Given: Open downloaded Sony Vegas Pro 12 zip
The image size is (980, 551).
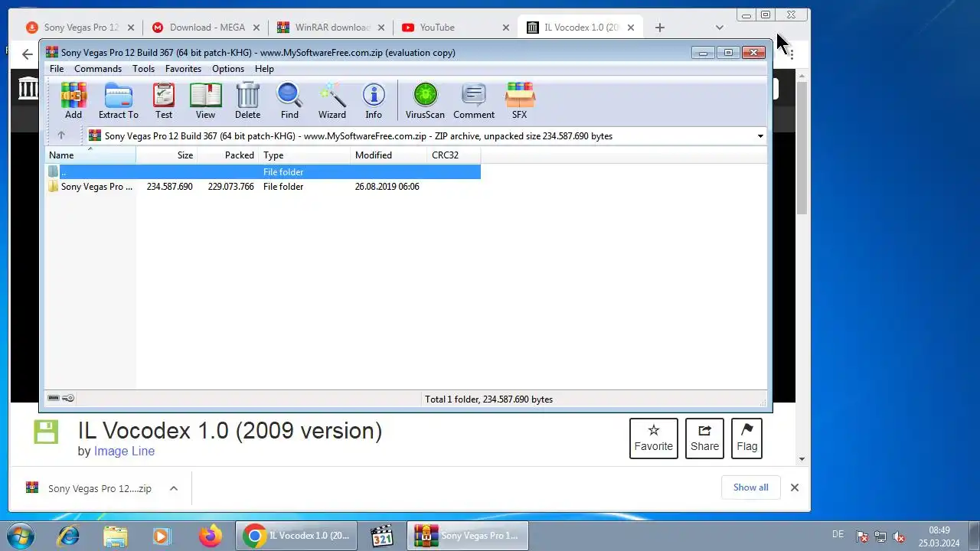Looking at the screenshot, I should 90,488.
